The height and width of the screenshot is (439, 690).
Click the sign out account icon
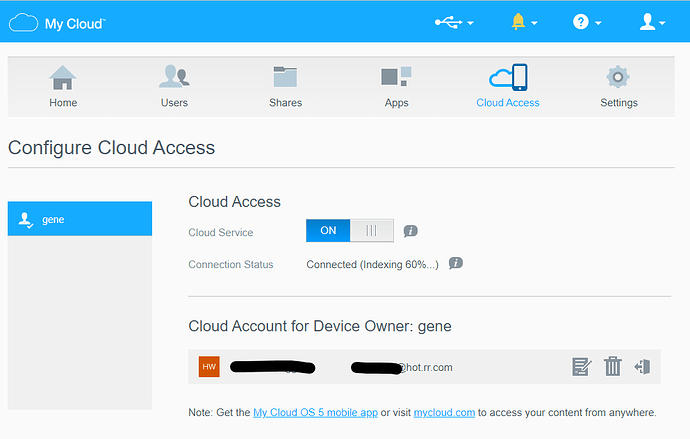point(642,367)
